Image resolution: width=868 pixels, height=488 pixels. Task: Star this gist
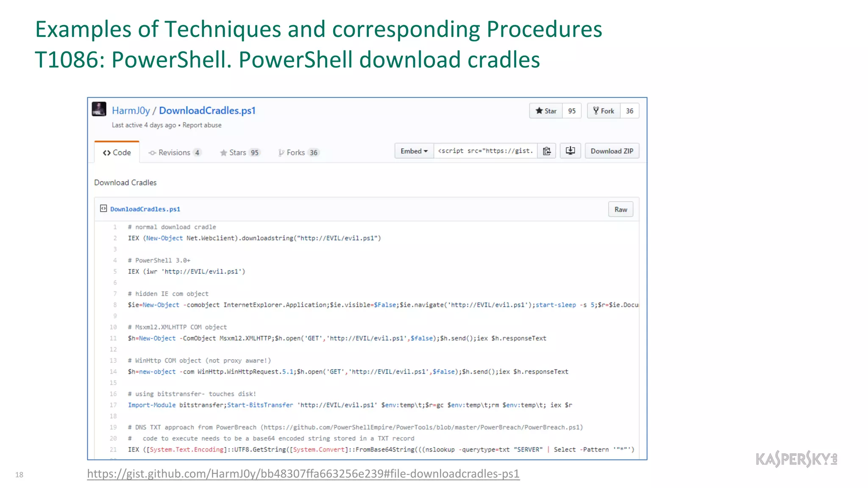tap(545, 111)
